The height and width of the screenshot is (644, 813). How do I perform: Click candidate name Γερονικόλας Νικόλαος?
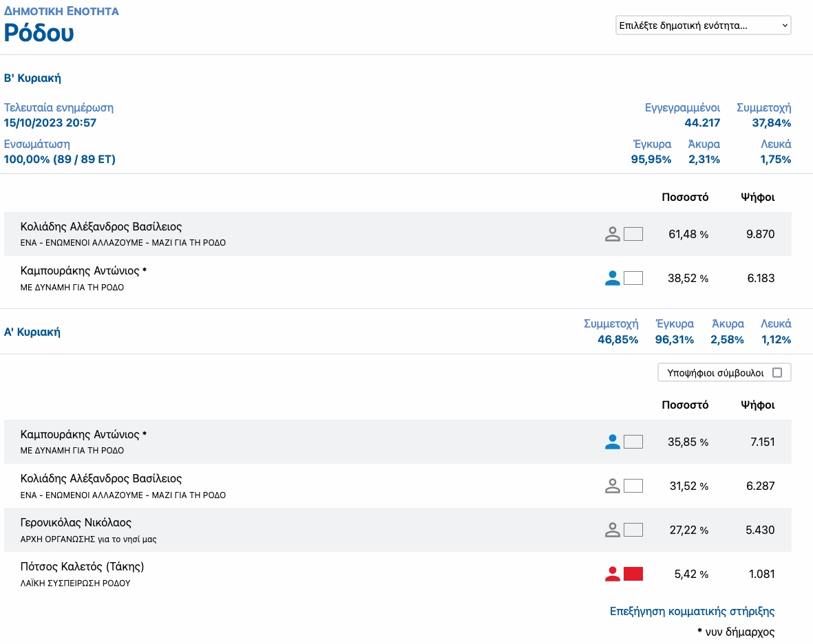coord(76,522)
